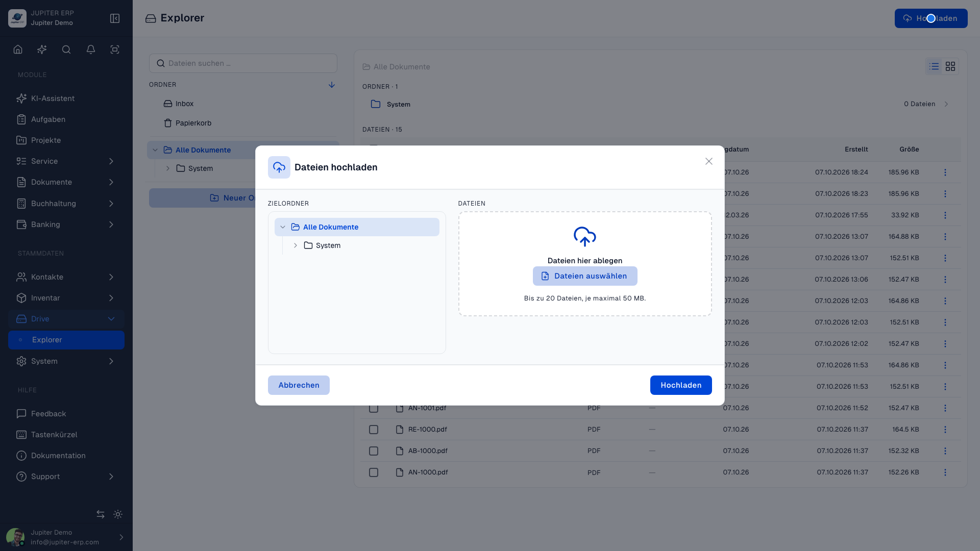980x551 pixels.
Task: Focus the Dateien suchen search field
Action: point(243,63)
